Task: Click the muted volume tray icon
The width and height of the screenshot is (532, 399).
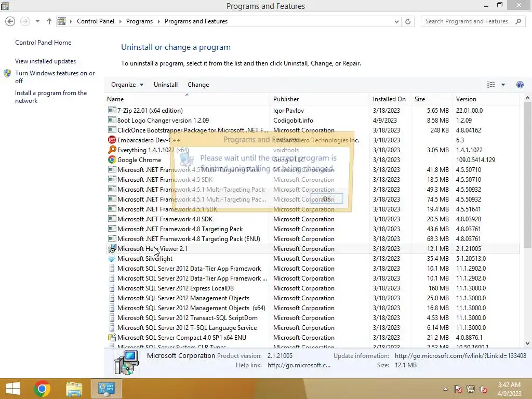Action: (483, 389)
